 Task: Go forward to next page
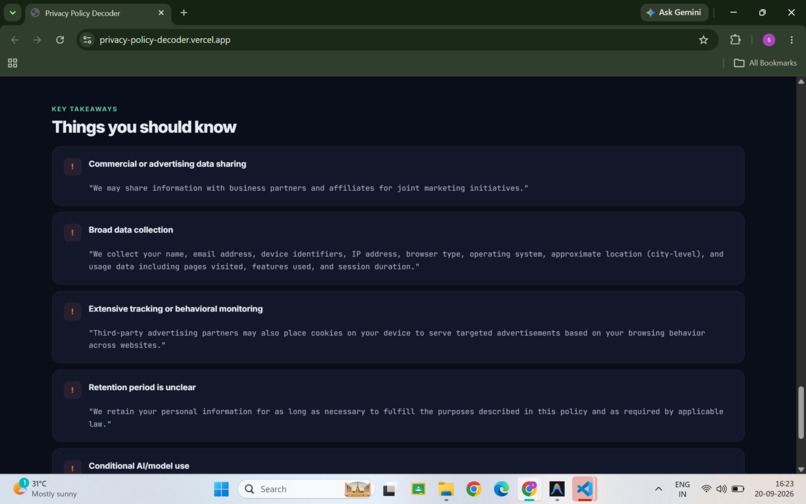(37, 40)
